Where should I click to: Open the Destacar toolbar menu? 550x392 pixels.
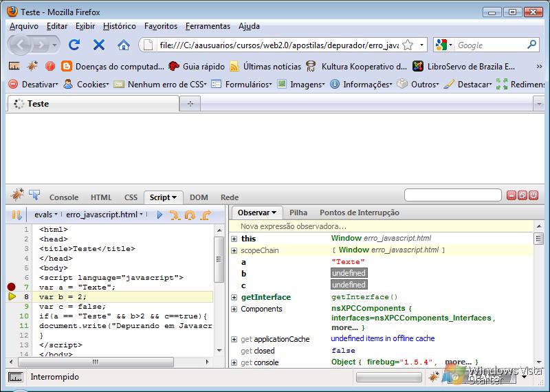point(467,84)
